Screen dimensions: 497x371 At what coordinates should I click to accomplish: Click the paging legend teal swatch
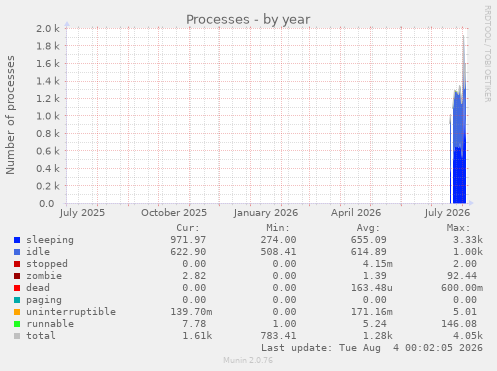click(x=17, y=300)
